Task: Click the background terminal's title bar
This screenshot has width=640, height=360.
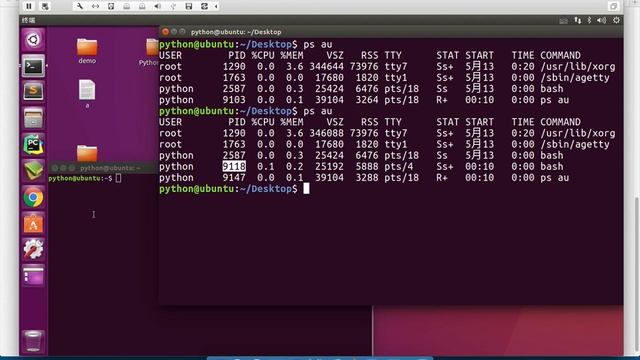Action: 104,168
